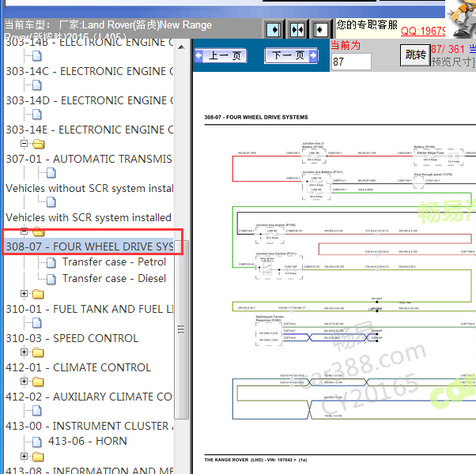Click the tree panel scrollbar thumb
The height and width of the screenshot is (474, 476).
point(181,329)
